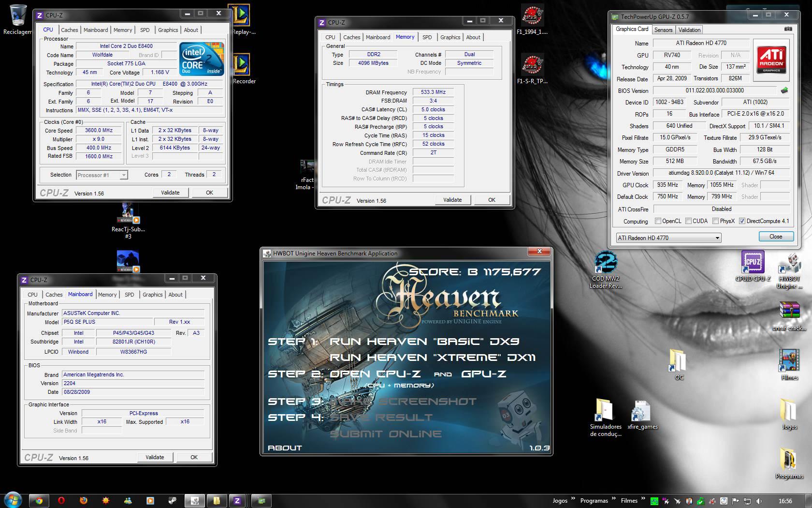Click OK in the CPU-Z mainboard window
The width and height of the screenshot is (812, 508).
pos(194,457)
